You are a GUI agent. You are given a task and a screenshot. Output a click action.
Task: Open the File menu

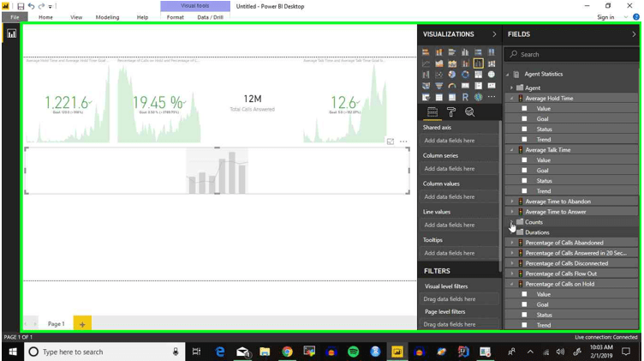(x=15, y=17)
